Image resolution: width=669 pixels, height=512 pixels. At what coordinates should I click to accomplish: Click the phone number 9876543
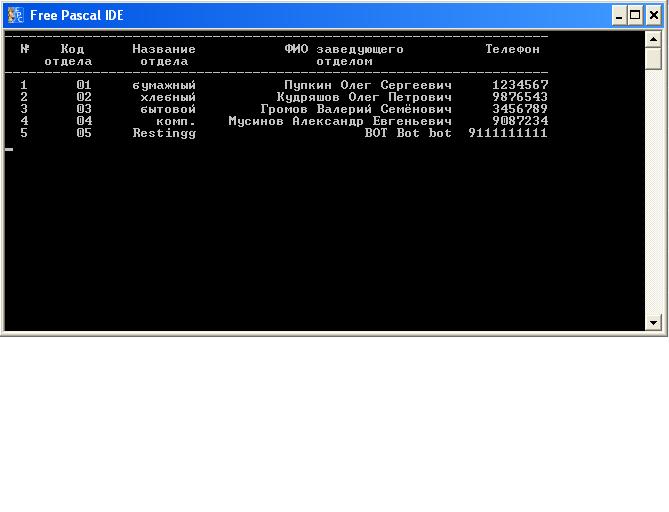pos(520,97)
